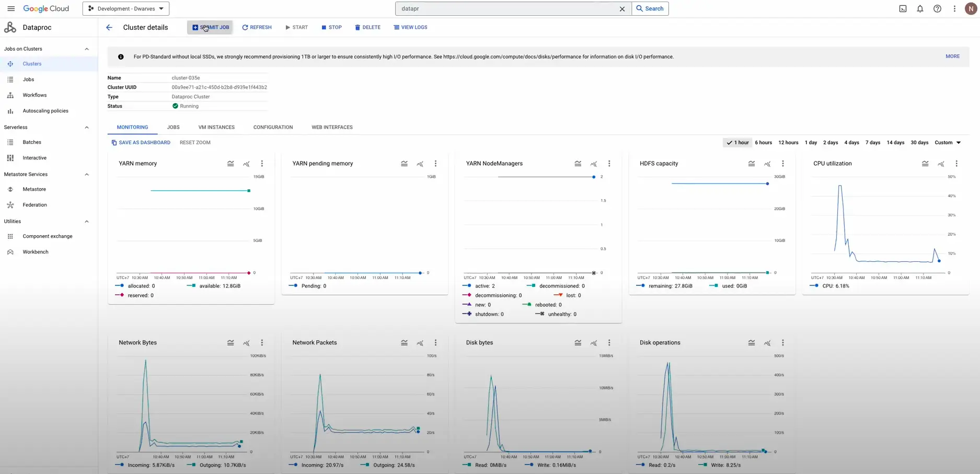The height and width of the screenshot is (474, 980).
Task: Open the notifications bell
Action: click(920, 8)
